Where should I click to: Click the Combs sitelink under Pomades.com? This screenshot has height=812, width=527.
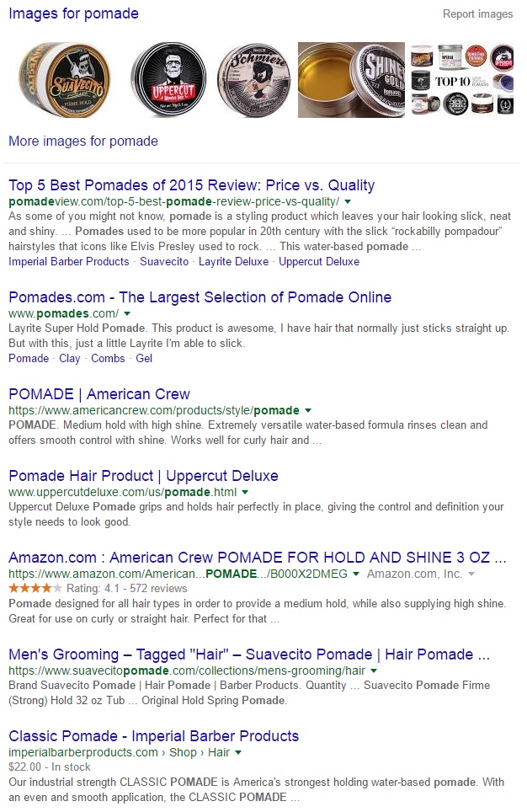(x=108, y=358)
